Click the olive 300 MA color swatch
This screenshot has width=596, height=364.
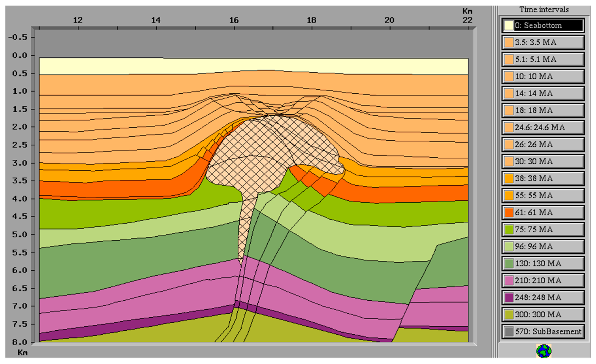(x=509, y=314)
